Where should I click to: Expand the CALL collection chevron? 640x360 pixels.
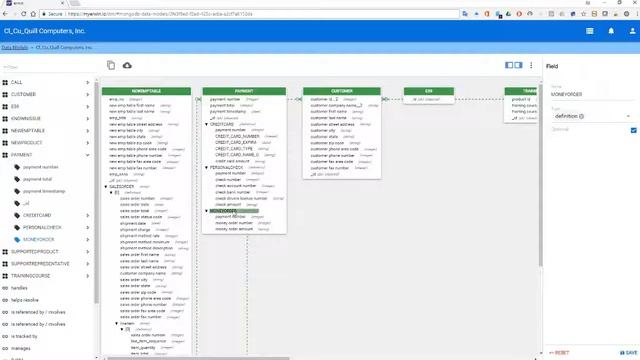pos(87,82)
